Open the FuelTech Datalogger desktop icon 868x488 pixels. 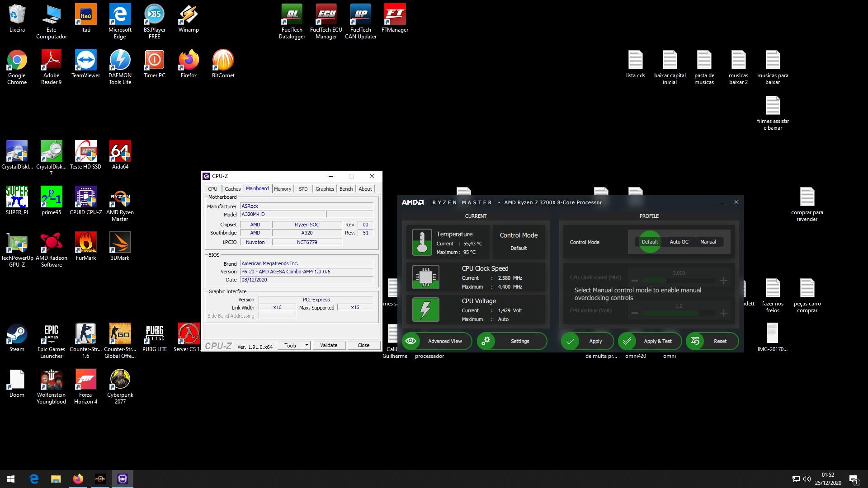292,21
